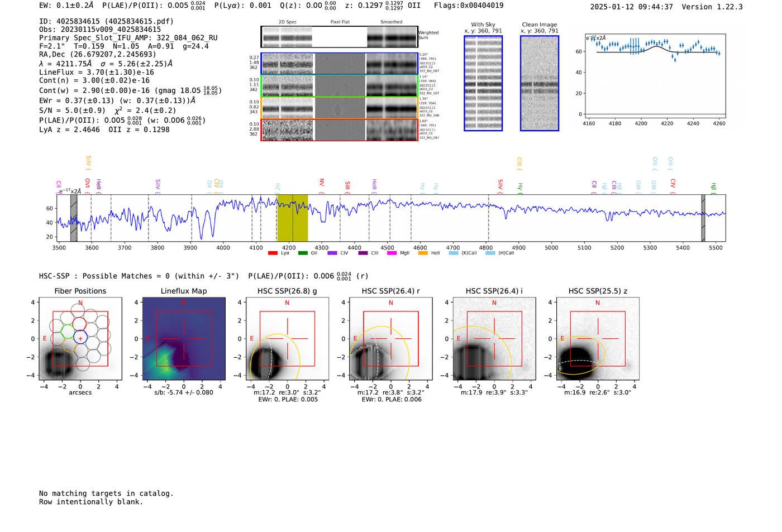This screenshot has width=782, height=532.
Task: Click the orange HeII legend swatch
Action: [x=423, y=253]
